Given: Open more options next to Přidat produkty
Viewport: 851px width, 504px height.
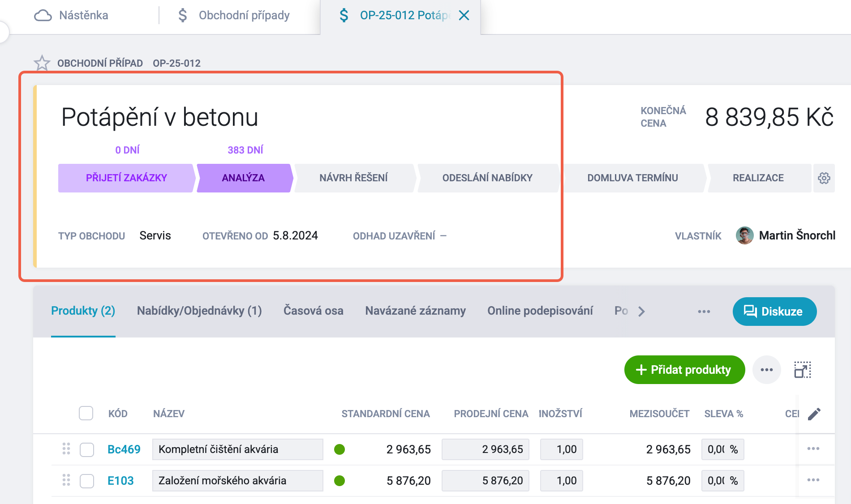Looking at the screenshot, I should click(767, 370).
